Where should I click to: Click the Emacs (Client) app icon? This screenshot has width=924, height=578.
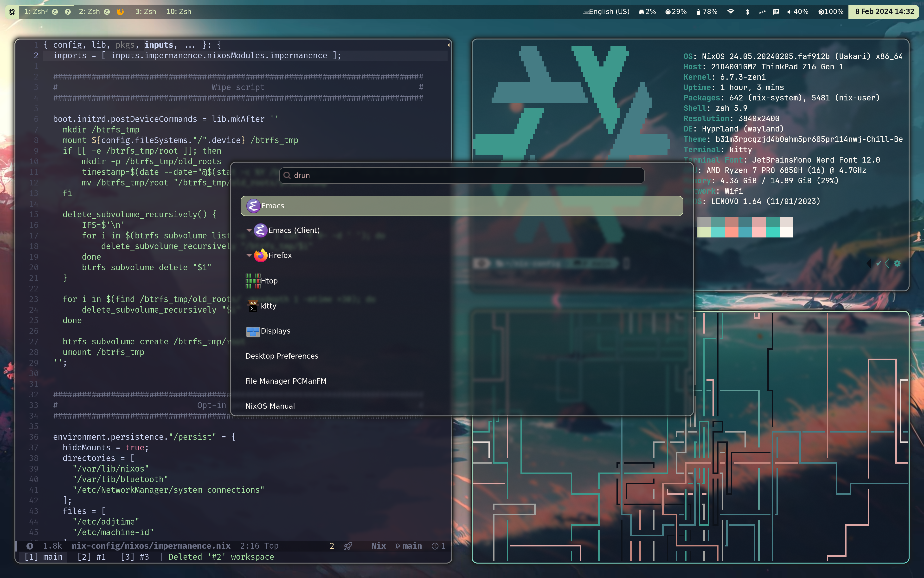click(260, 230)
